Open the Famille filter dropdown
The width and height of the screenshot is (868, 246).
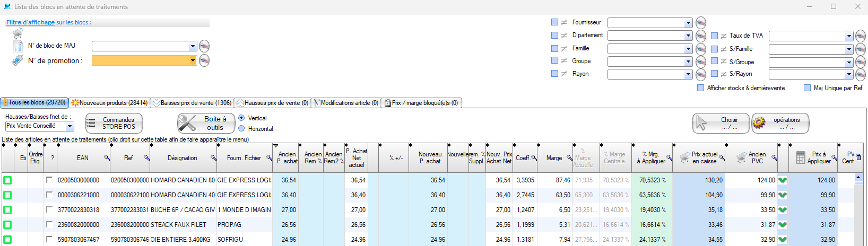[688, 49]
